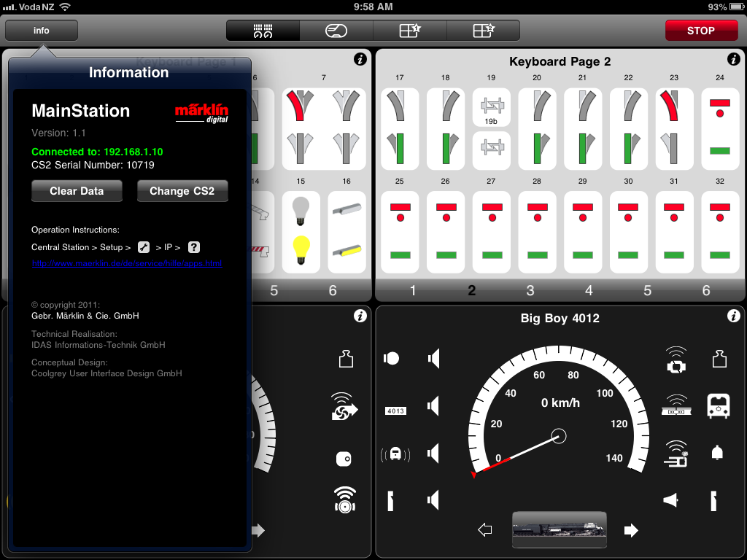Toggle Big Boy first speaker sound function
The image size is (747, 560).
(433, 359)
